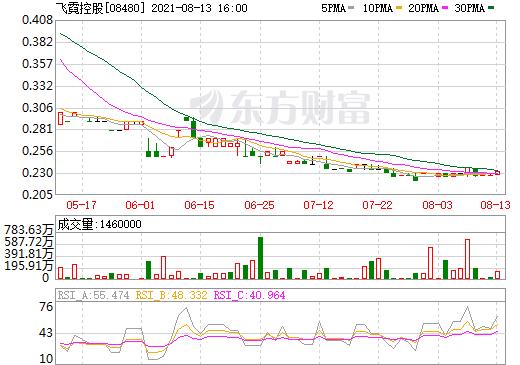520x365 pixels.
Task: Click the RSI axis value 10
Action: [46, 359]
